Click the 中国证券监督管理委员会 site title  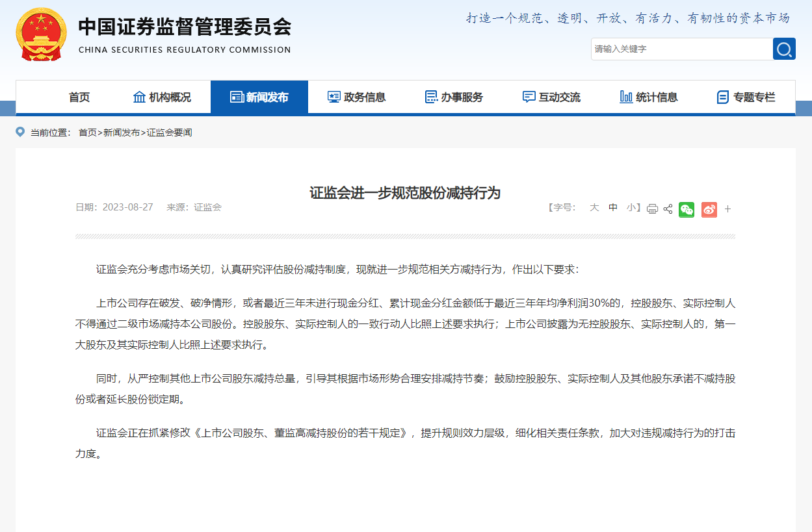click(x=185, y=27)
